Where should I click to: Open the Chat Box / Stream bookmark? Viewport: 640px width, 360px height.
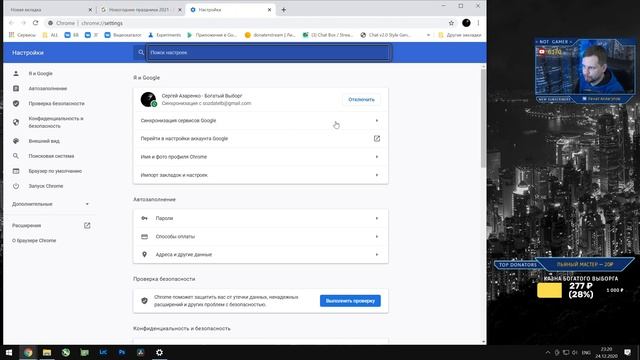click(x=327, y=35)
